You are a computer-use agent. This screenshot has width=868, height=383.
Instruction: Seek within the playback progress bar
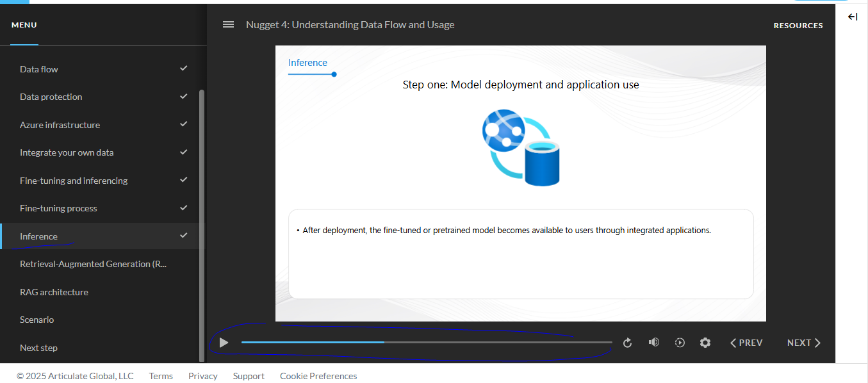click(427, 343)
